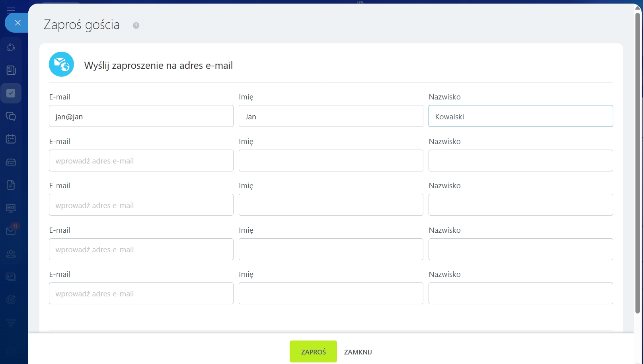
Task: Click the vertical scrollbar on the right
Action: point(637,159)
